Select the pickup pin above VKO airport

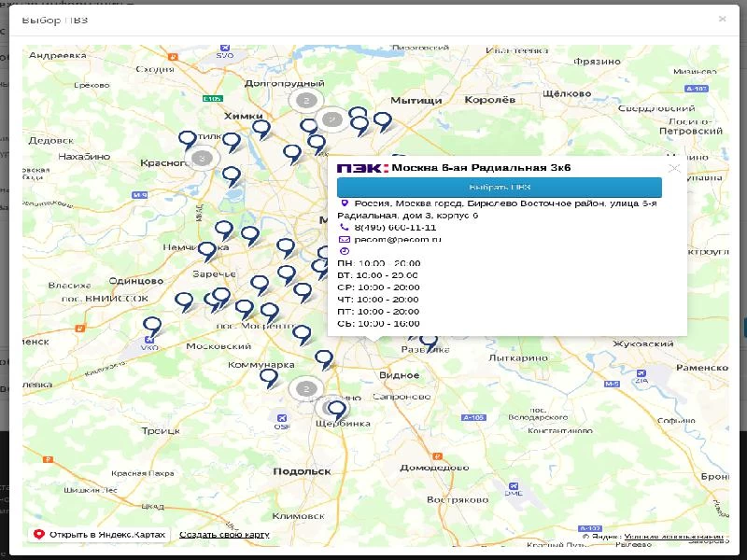click(152, 328)
